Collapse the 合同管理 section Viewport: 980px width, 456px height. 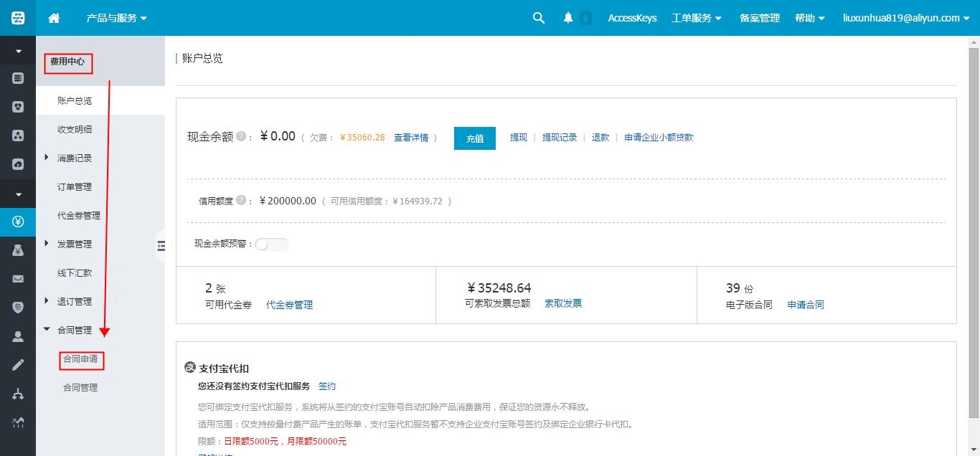point(47,330)
